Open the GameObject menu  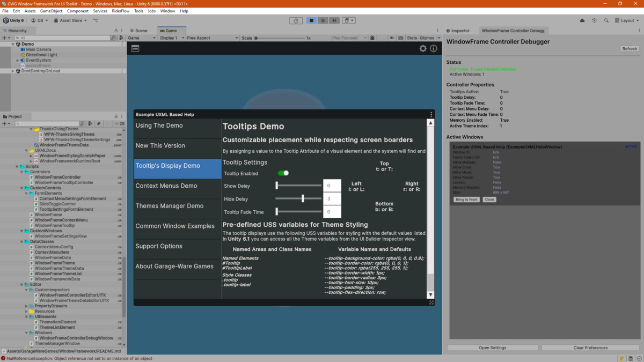51,11
